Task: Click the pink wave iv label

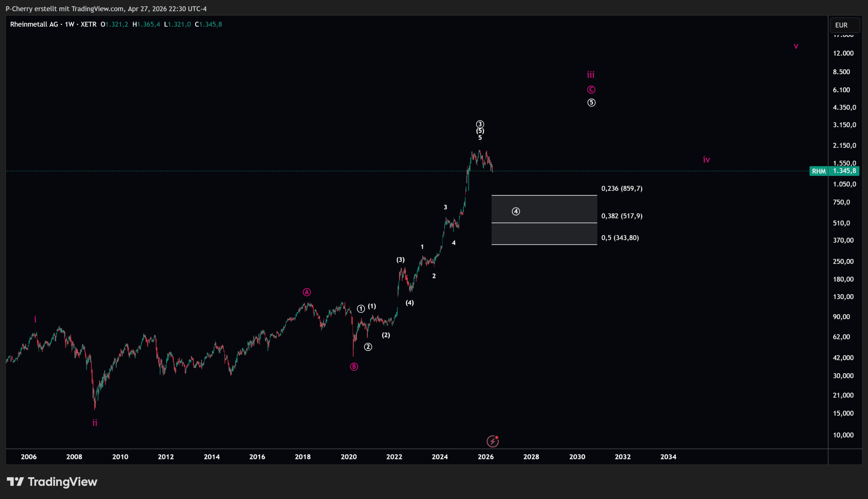Action: coord(706,160)
